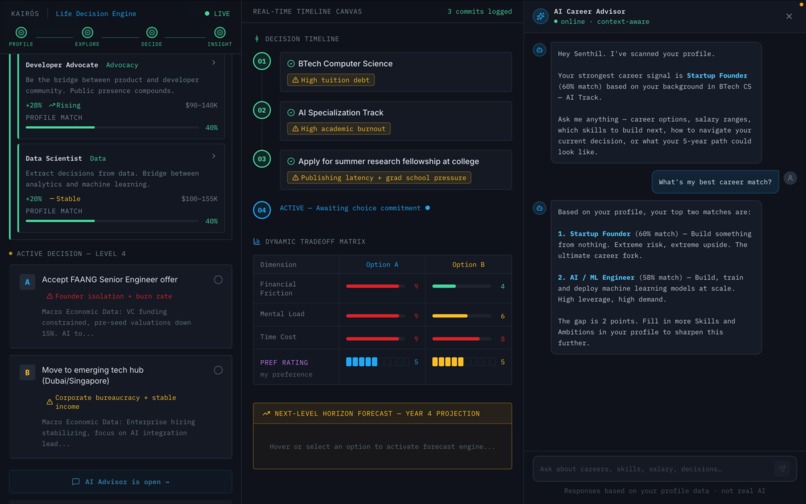Viewport: 806px width, 504px height.
Task: Select timeline marker 03
Action: [262, 159]
